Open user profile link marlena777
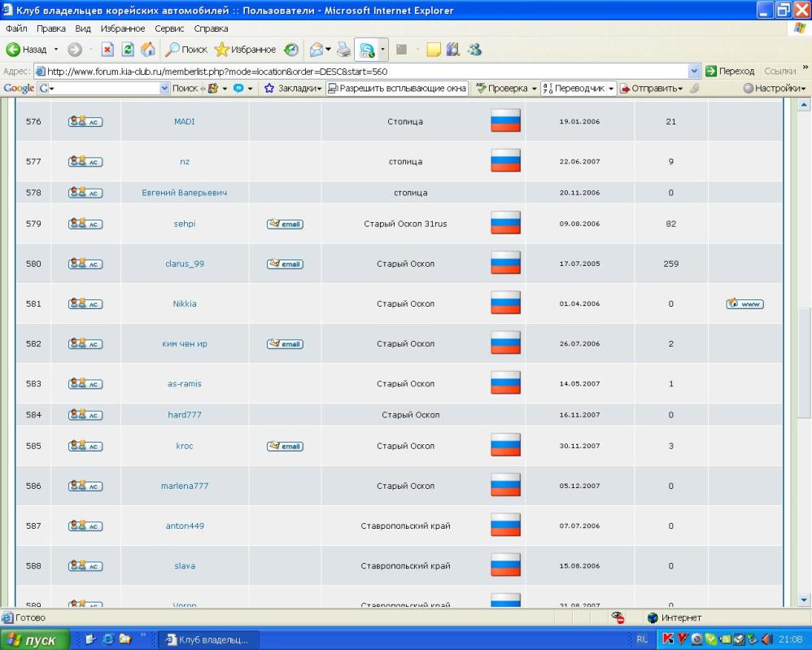Screen dimensions: 812x650 tap(185, 486)
